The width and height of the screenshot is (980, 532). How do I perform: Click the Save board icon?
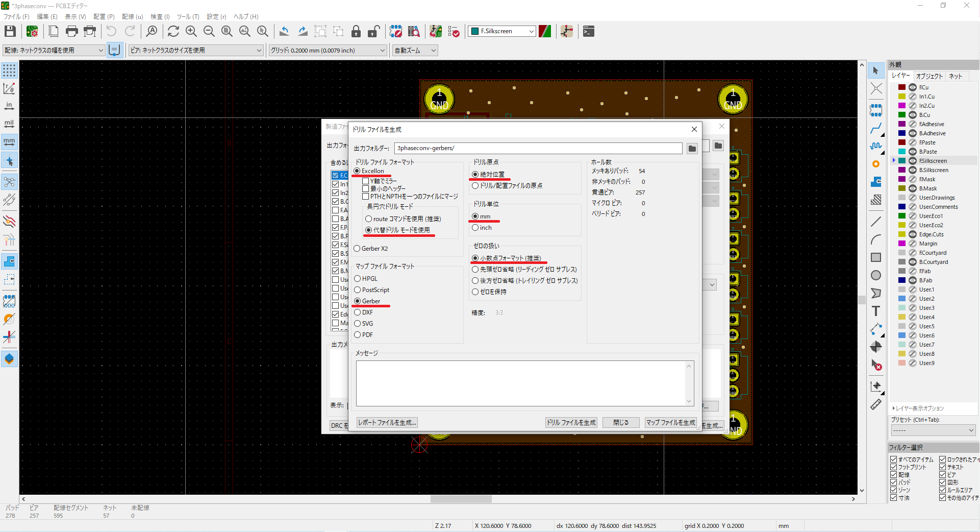coord(10,32)
